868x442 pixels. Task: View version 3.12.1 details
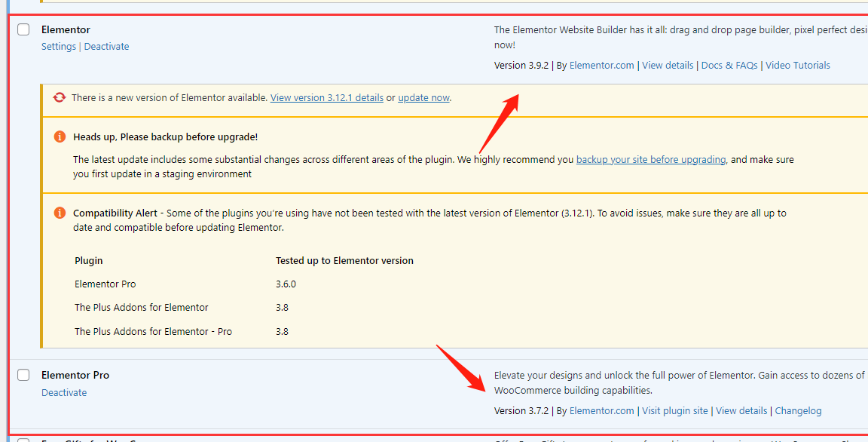[326, 97]
